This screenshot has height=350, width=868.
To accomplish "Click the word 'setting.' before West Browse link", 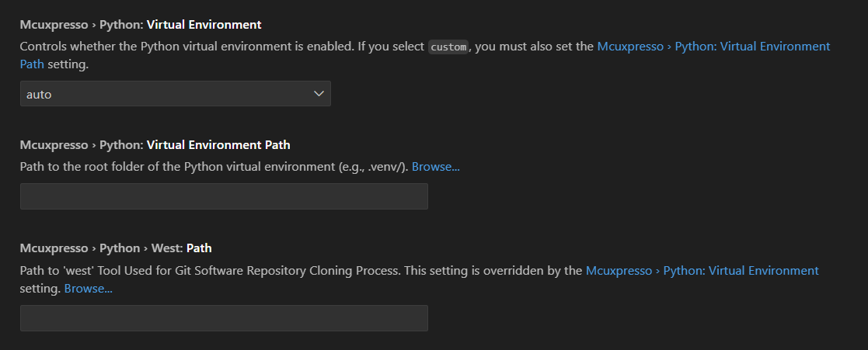I will click(x=40, y=289).
